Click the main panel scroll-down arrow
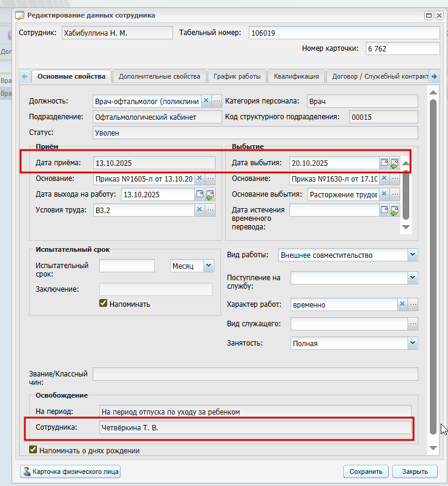This screenshot has width=448, height=486. [433, 448]
